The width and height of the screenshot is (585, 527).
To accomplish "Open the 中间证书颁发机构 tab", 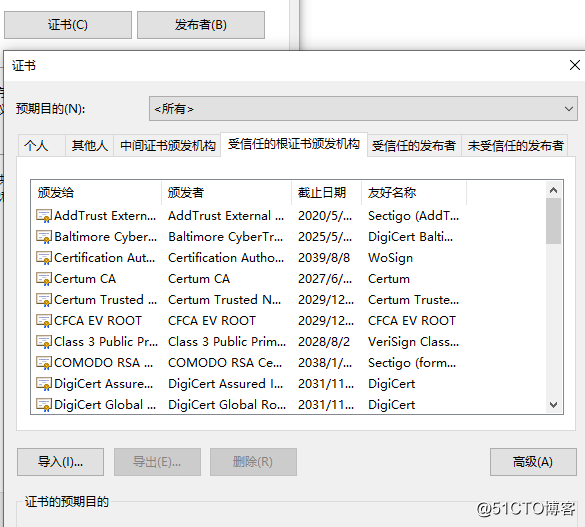I will tap(168, 145).
